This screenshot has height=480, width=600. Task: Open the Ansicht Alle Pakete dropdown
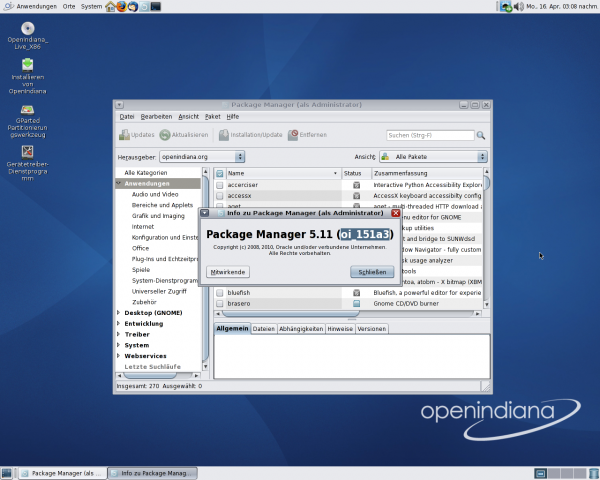[x=433, y=157]
